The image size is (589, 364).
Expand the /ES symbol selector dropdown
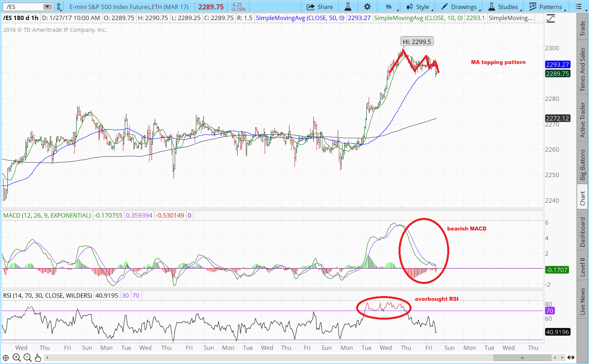[x=48, y=7]
